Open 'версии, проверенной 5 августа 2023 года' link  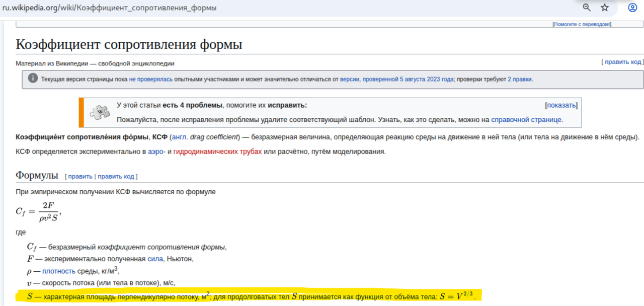397,79
